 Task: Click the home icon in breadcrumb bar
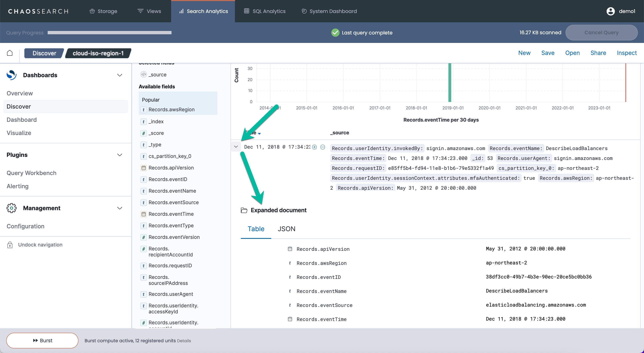[x=9, y=53]
